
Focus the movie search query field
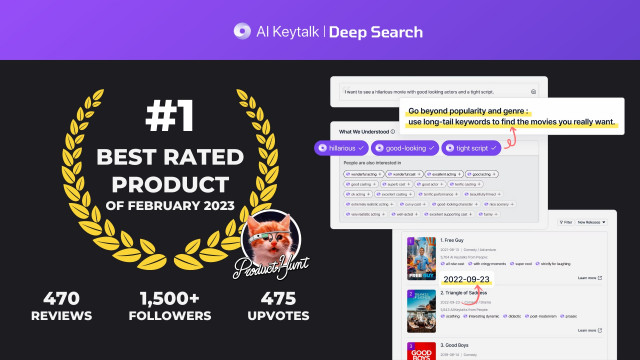point(439,92)
